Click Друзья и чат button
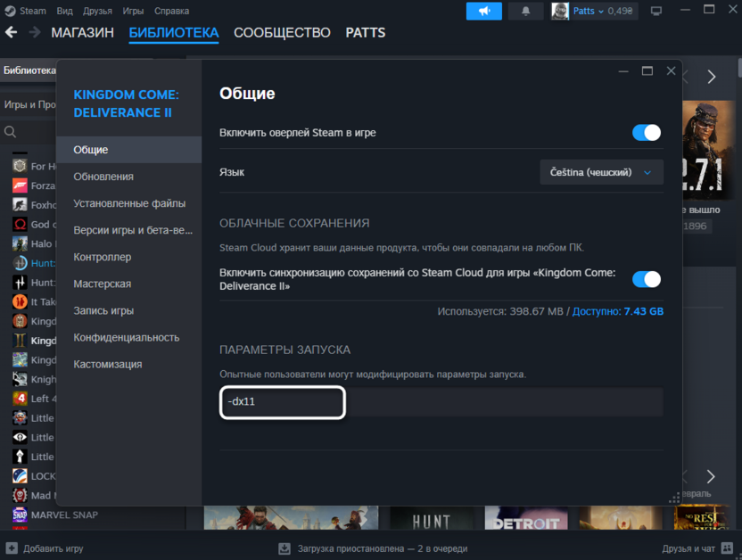The width and height of the screenshot is (742, 560). pos(697,548)
